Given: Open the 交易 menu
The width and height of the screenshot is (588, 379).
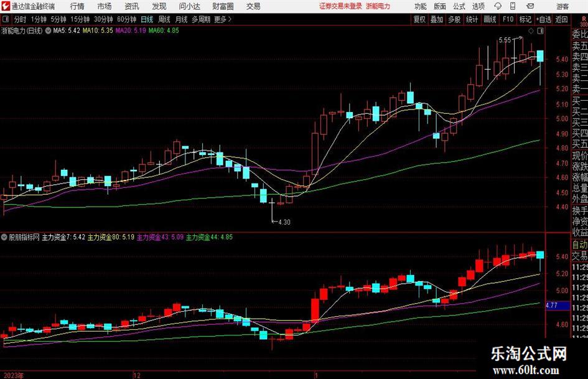Looking at the screenshot, I should tap(253, 6).
